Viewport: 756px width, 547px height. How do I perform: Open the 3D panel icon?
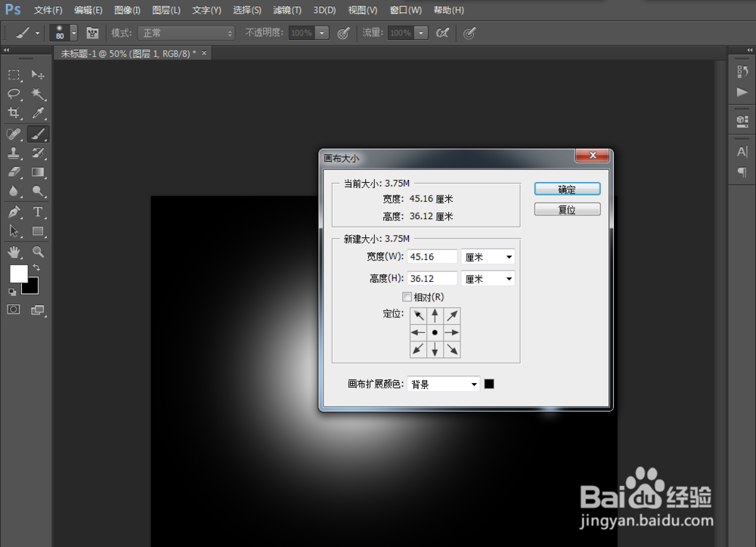click(742, 121)
